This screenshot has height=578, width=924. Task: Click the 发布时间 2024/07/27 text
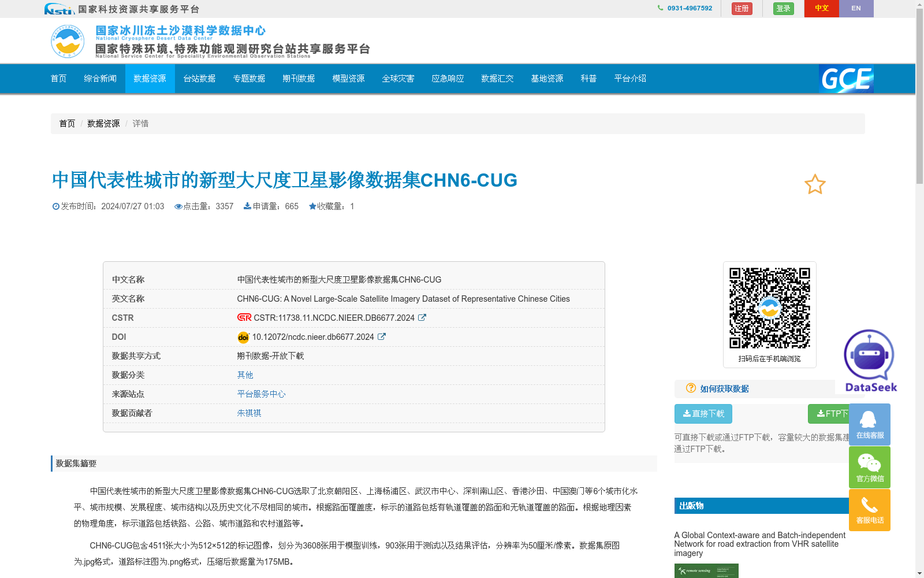108,206
